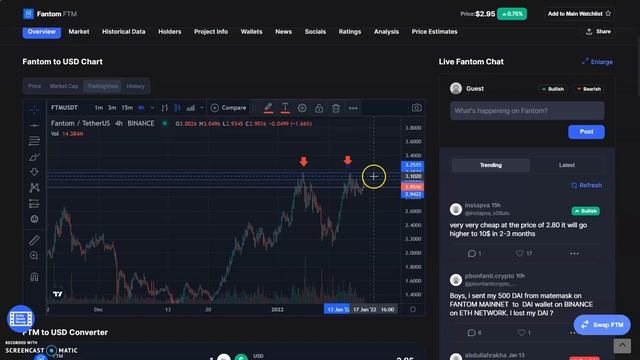This screenshot has height=360, width=640.
Task: Select the crosshair cursor tool
Action: pyautogui.click(x=34, y=109)
